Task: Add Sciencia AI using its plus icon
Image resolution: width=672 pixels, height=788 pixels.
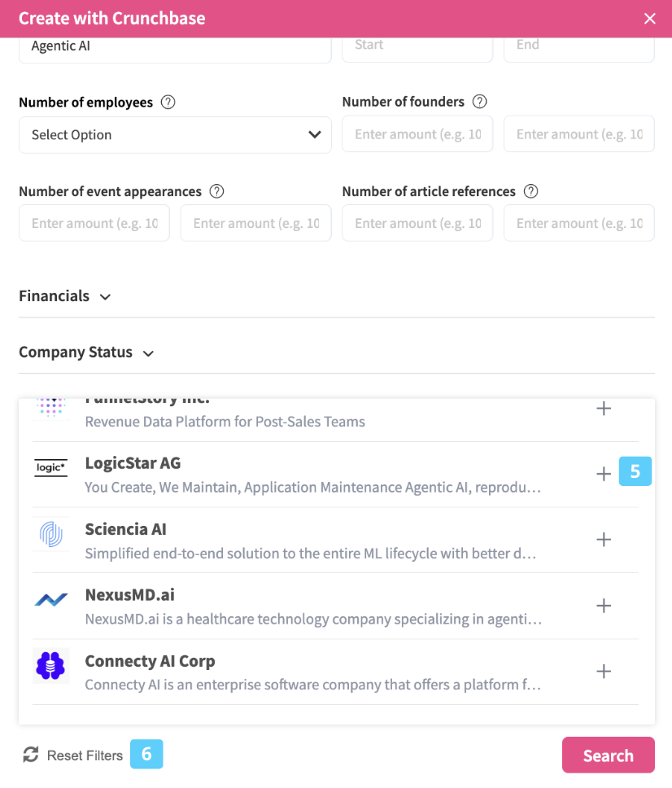Action: (604, 540)
